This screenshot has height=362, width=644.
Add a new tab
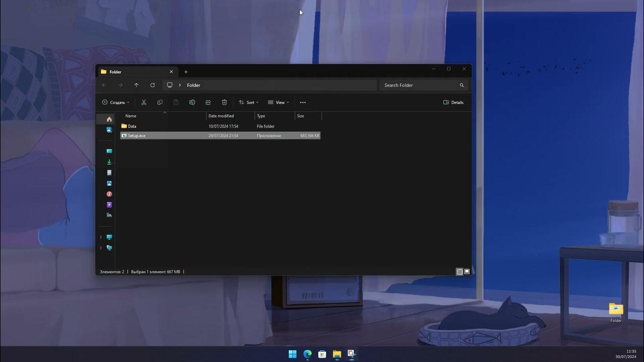[x=186, y=72]
